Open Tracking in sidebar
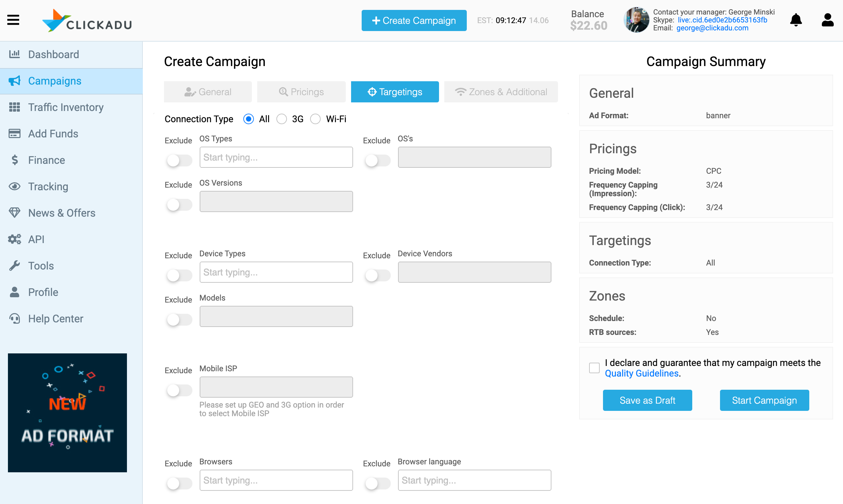 click(71, 187)
